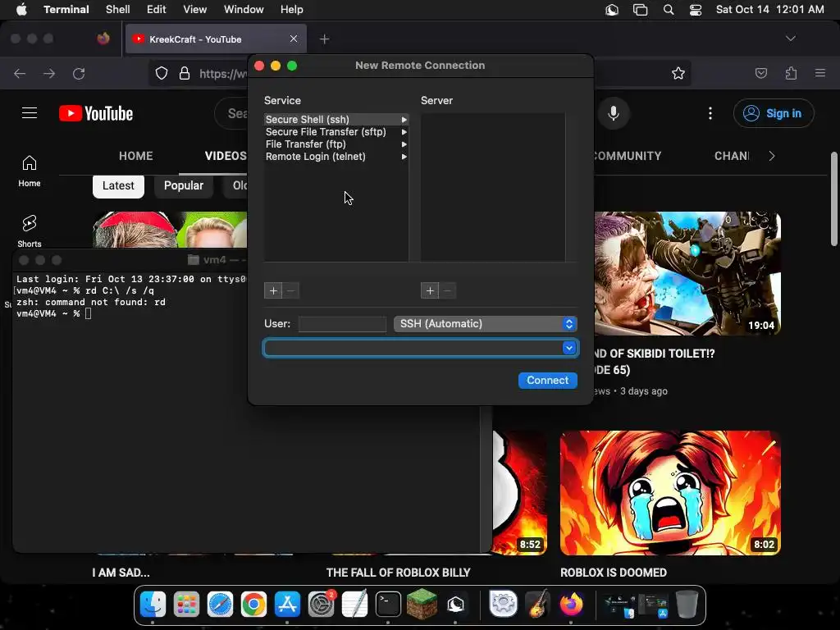This screenshot has width=840, height=630.
Task: Open Launchpad from the Dock
Action: click(186, 605)
